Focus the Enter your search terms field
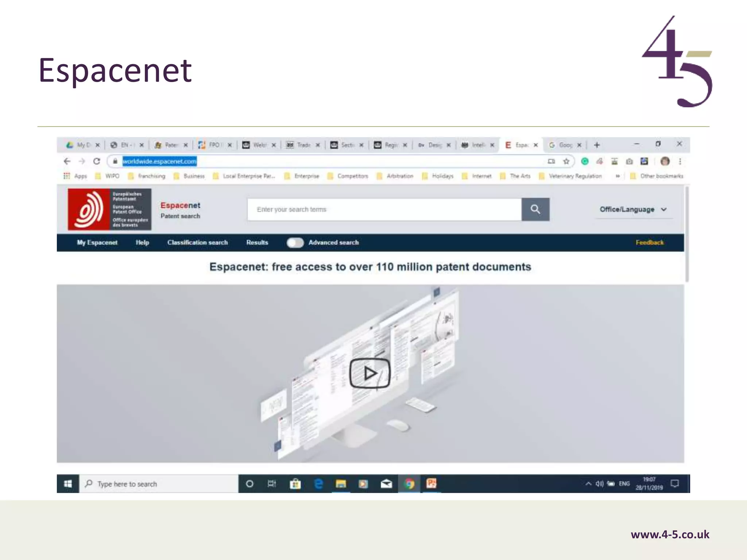 (x=384, y=209)
